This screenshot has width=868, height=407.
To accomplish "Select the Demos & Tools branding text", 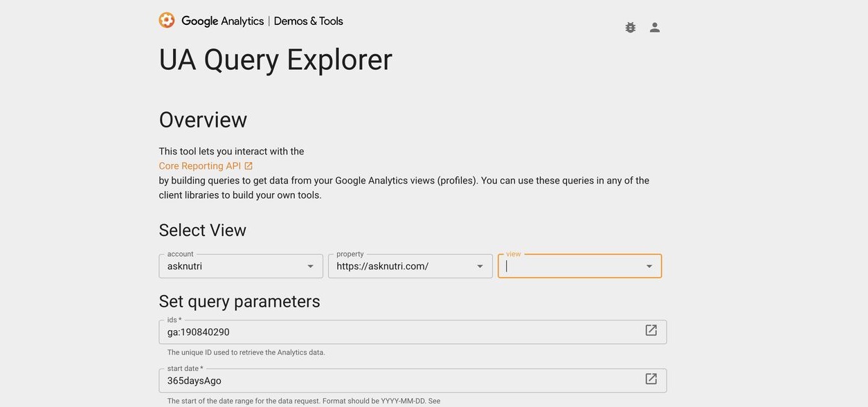I will click(307, 20).
